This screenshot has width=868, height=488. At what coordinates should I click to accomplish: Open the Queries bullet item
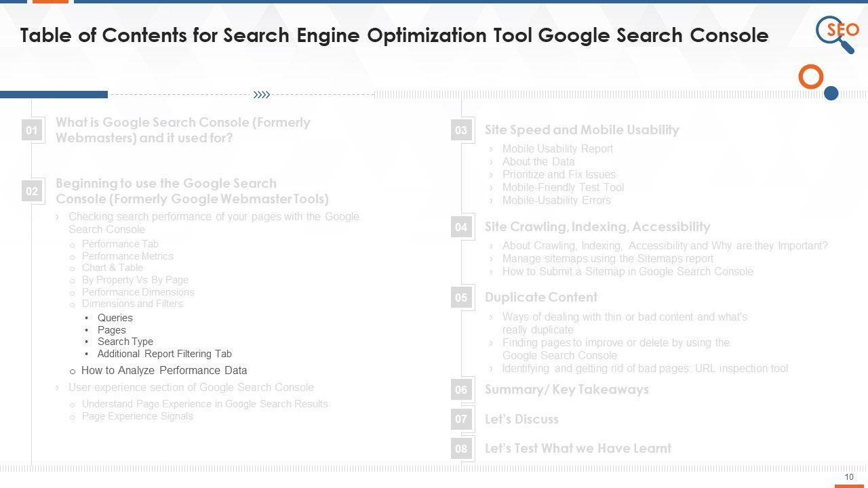(115, 318)
